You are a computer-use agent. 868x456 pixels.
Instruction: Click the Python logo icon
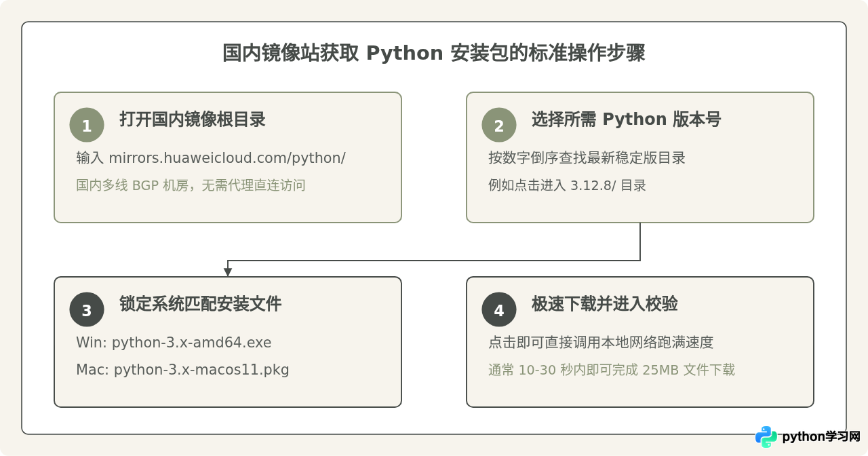766,437
